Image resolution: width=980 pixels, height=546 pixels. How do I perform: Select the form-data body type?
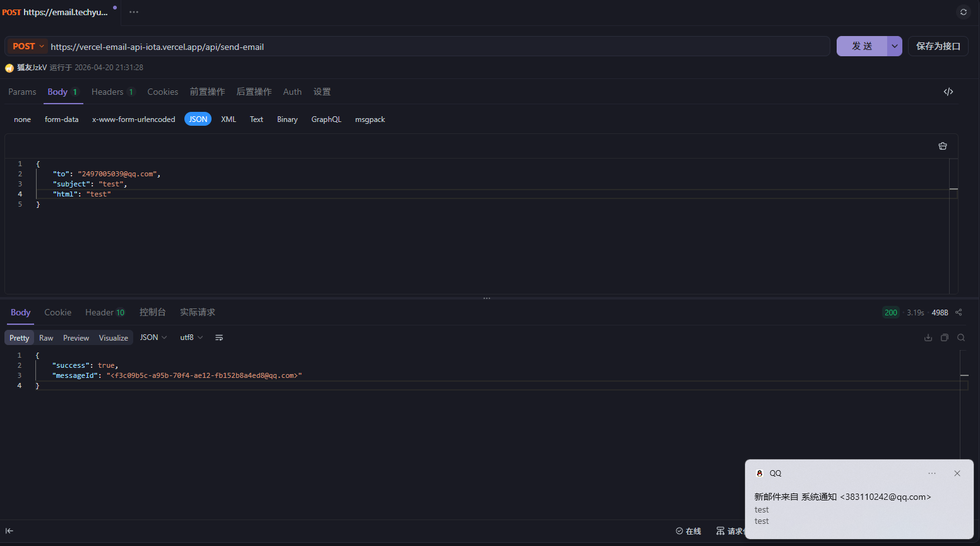[61, 119]
